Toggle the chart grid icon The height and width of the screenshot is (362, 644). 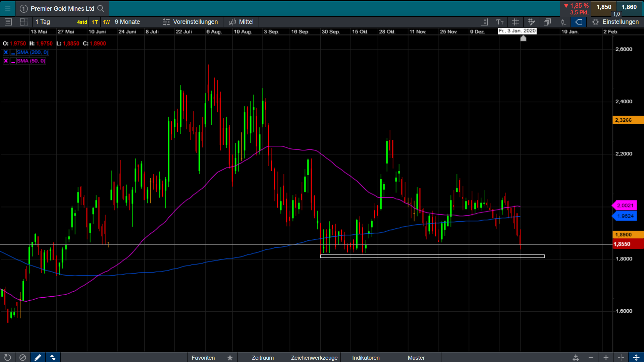click(516, 22)
